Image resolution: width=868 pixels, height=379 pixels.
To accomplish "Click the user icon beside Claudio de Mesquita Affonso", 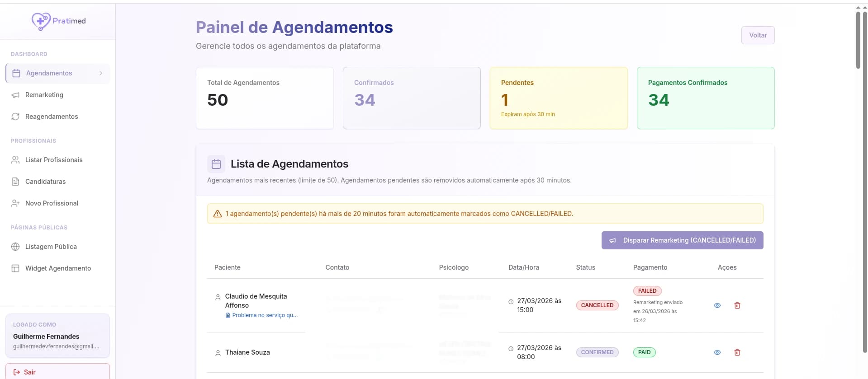I will pos(218,297).
